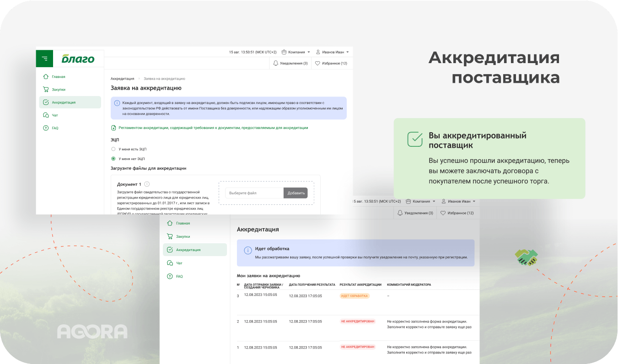Click the 'Результат аккредитации' column header

(x=360, y=285)
